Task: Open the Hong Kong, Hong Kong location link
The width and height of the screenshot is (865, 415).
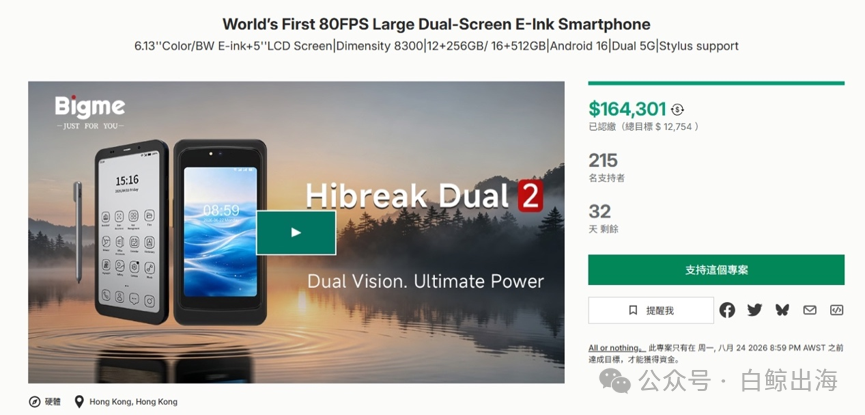Action: (x=134, y=402)
